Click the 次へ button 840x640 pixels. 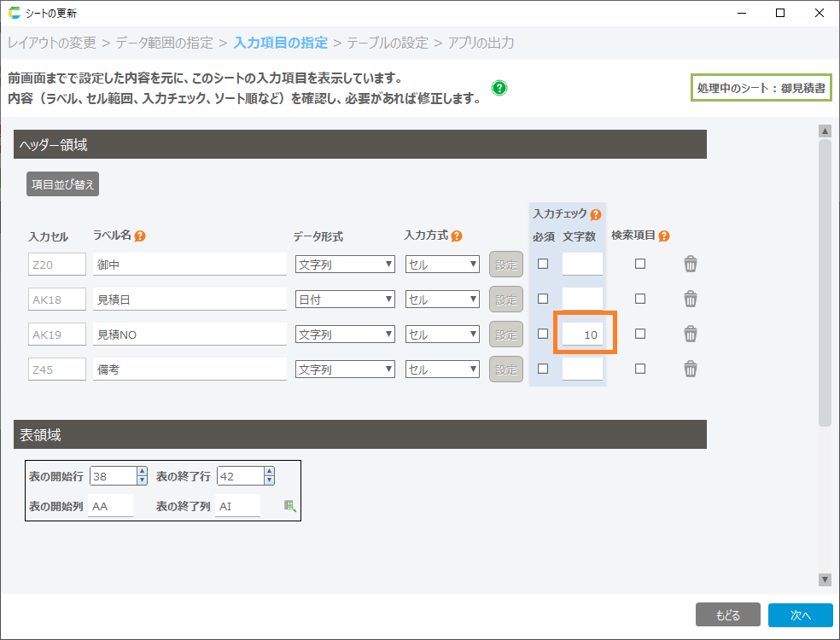(x=800, y=615)
